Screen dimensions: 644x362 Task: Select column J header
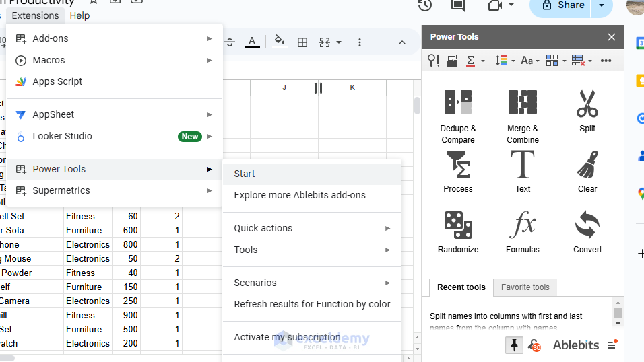click(284, 88)
